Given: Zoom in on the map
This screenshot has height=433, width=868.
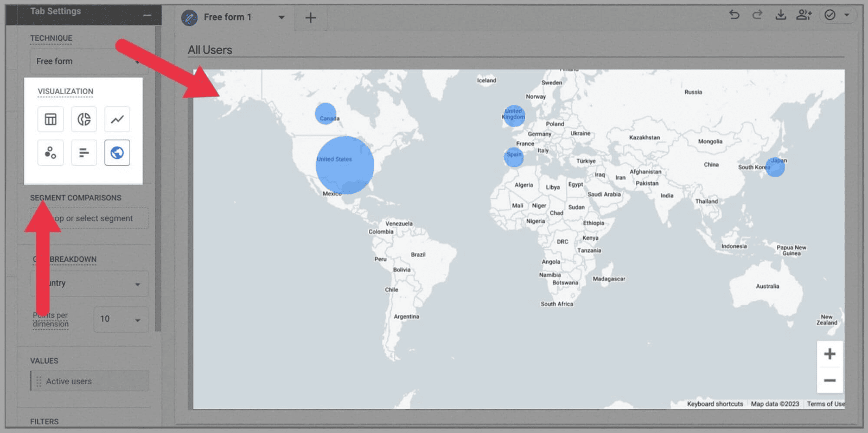Looking at the screenshot, I should [x=829, y=354].
